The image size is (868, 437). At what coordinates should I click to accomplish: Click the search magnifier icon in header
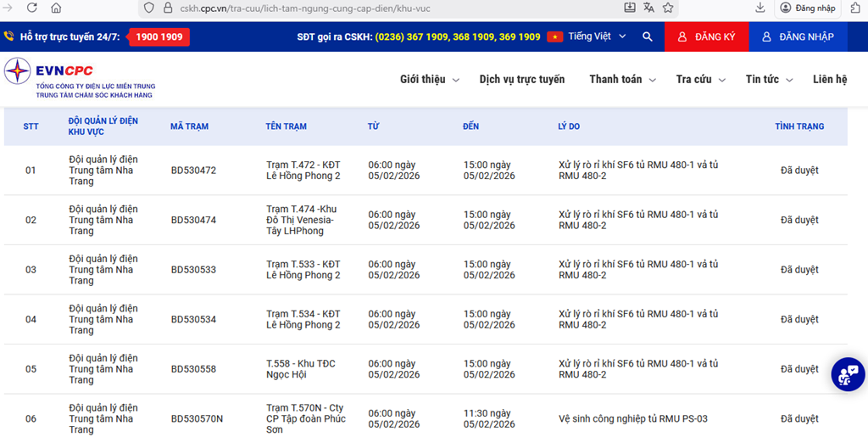[x=648, y=36]
